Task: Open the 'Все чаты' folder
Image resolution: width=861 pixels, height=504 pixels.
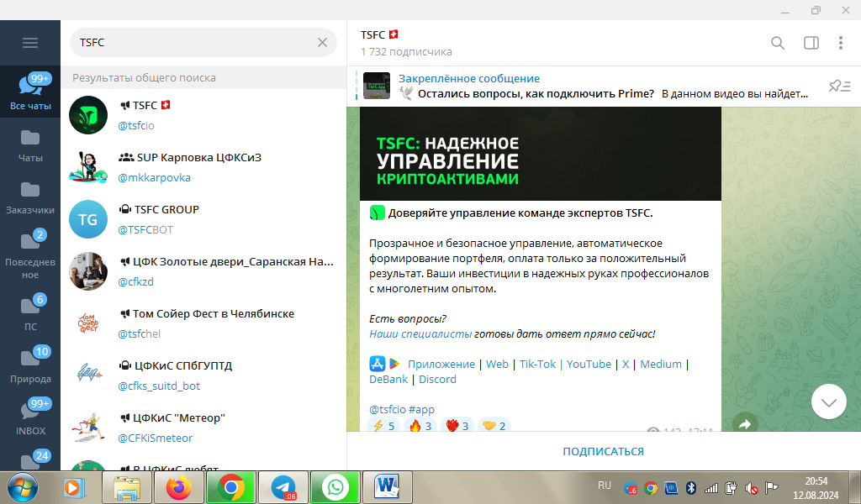Action: 30,91
